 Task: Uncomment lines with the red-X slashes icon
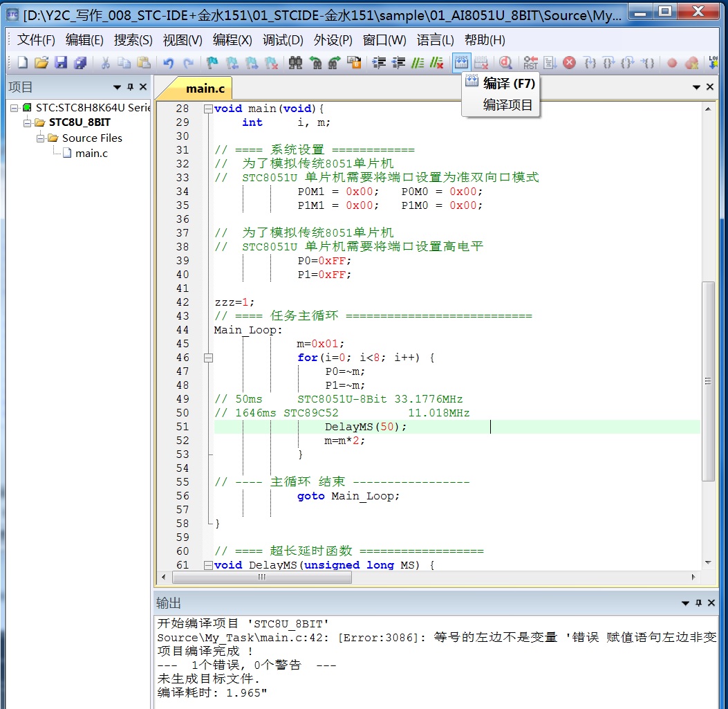point(437,62)
